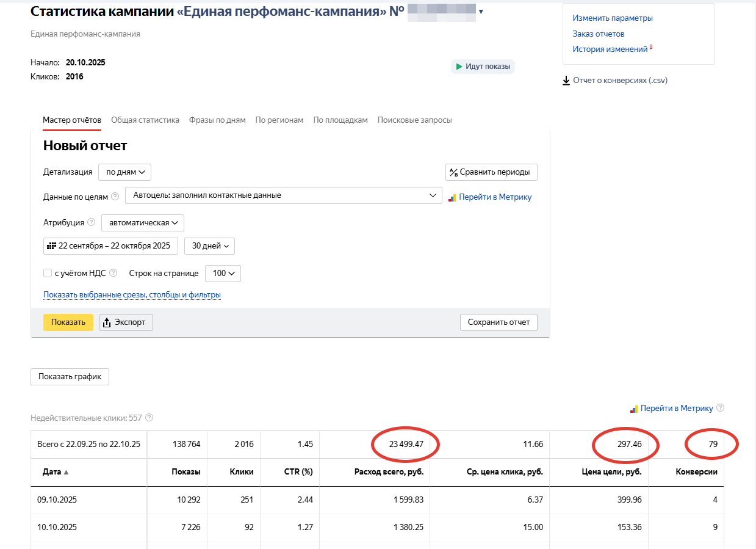Click the date range field 22 сентября – 22 октября
The height and width of the screenshot is (549, 756).
111,246
